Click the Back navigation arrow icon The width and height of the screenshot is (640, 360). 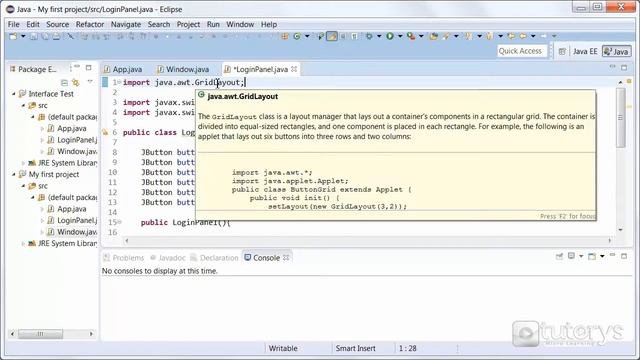point(523,36)
